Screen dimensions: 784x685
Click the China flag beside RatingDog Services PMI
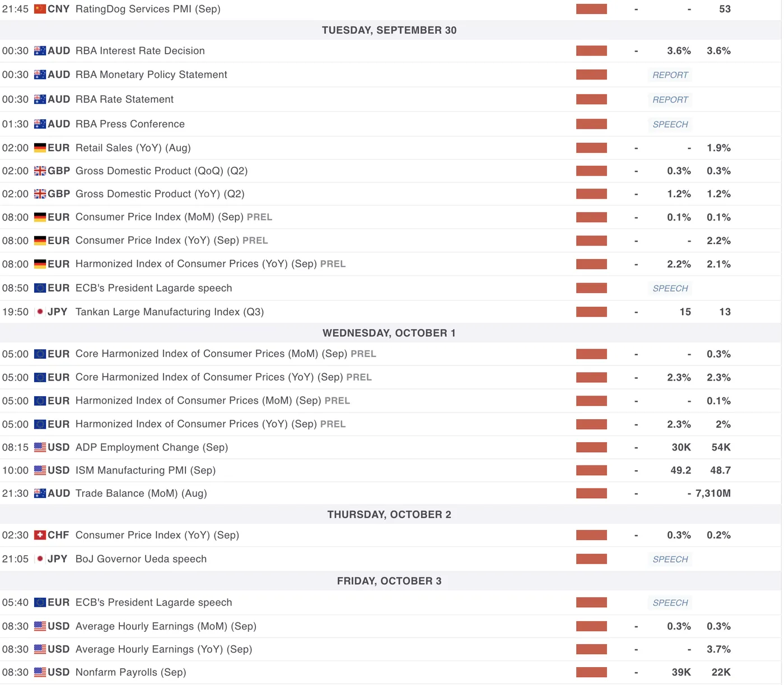point(40,9)
